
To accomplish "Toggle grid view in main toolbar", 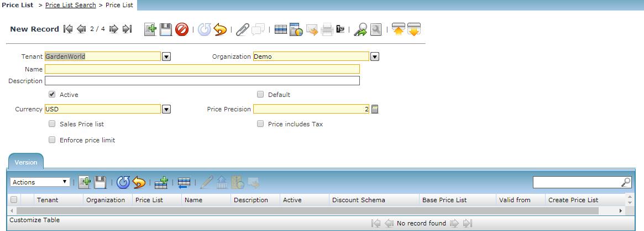I will (280, 29).
